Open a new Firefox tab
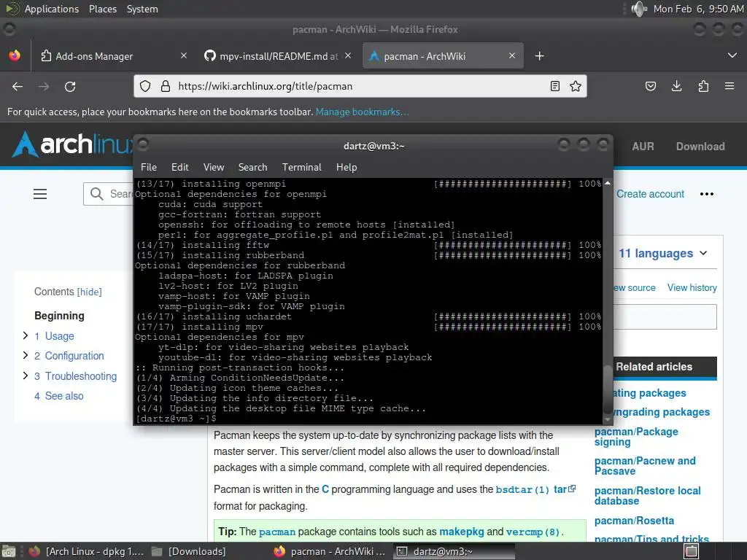747x560 pixels. (539, 56)
